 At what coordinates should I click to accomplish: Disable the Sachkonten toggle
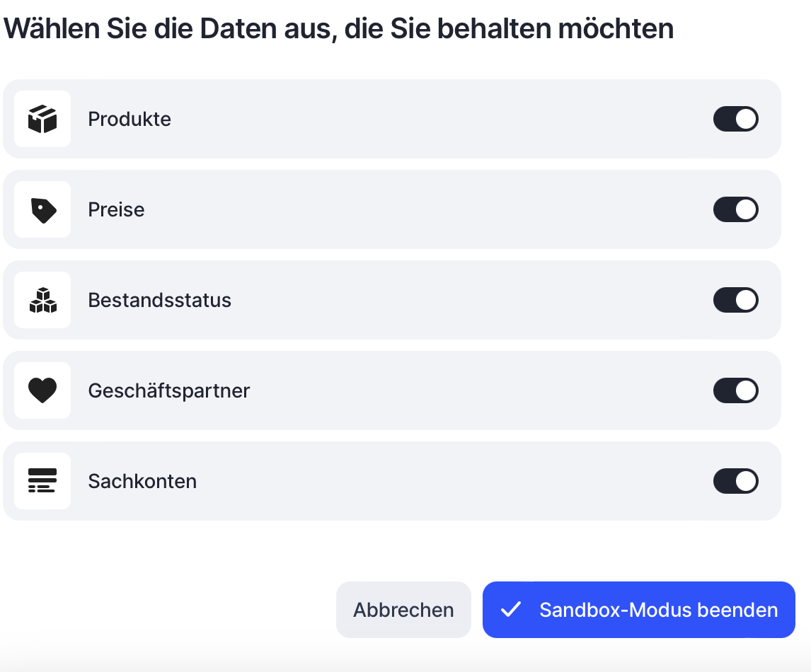(735, 481)
